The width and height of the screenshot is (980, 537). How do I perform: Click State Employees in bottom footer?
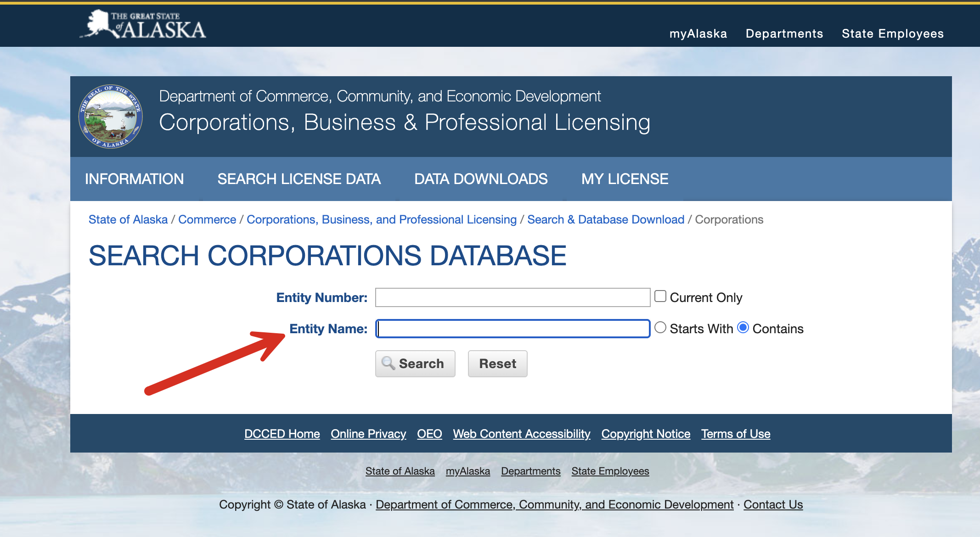610,471
